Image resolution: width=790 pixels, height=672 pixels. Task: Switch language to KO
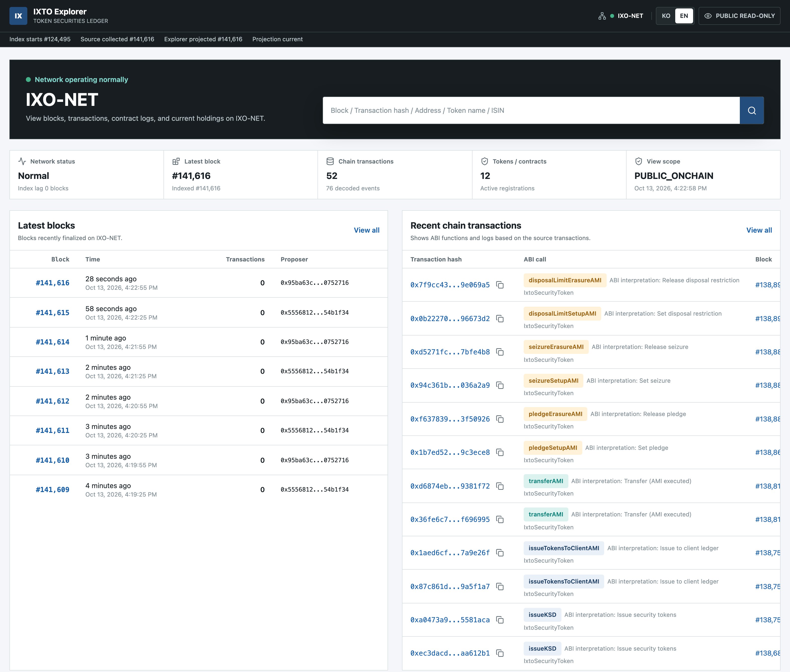666,16
